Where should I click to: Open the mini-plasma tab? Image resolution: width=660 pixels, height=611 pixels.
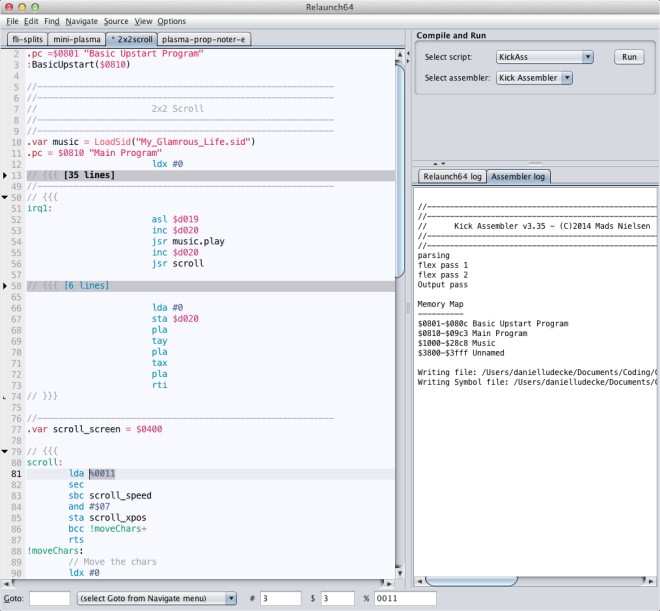pos(75,39)
